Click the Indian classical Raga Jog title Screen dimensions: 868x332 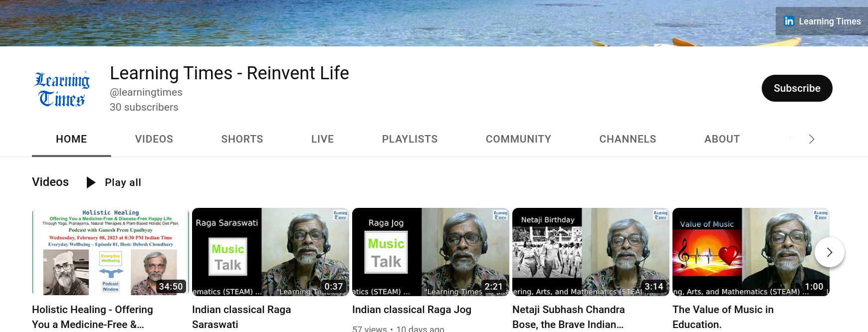point(412,310)
